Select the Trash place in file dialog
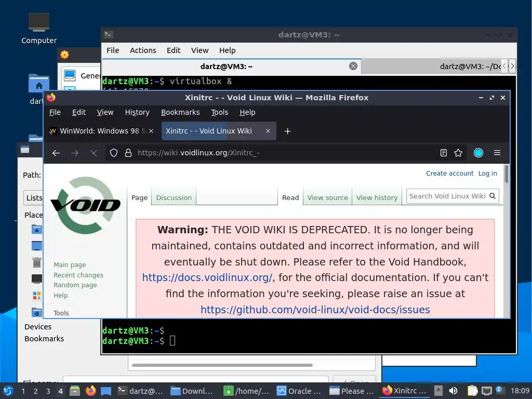The height and width of the screenshot is (399, 532). pyautogui.click(x=37, y=262)
